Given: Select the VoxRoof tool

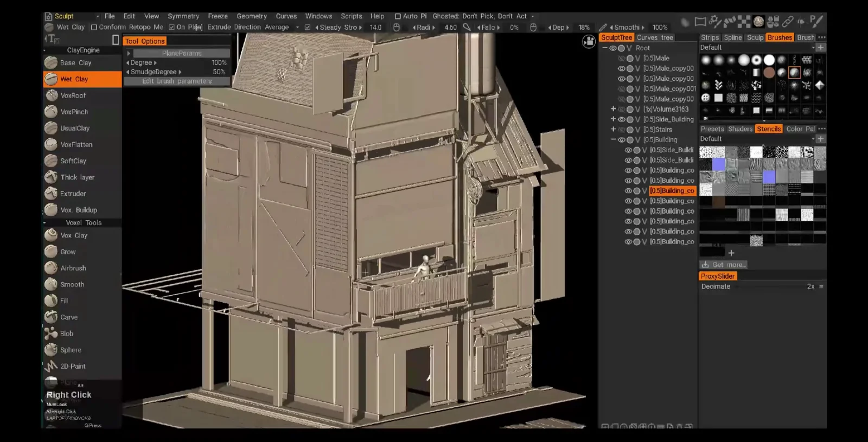Looking at the screenshot, I should pos(82,95).
